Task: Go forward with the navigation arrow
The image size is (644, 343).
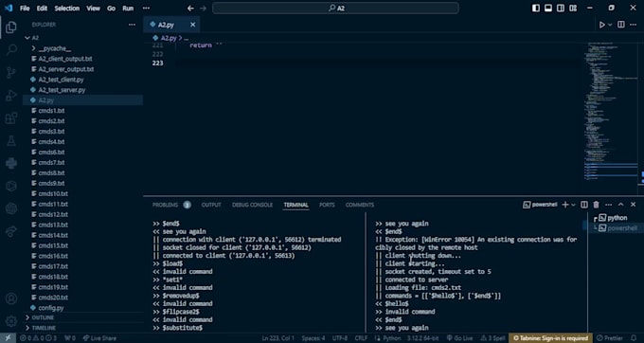Action: click(x=203, y=9)
